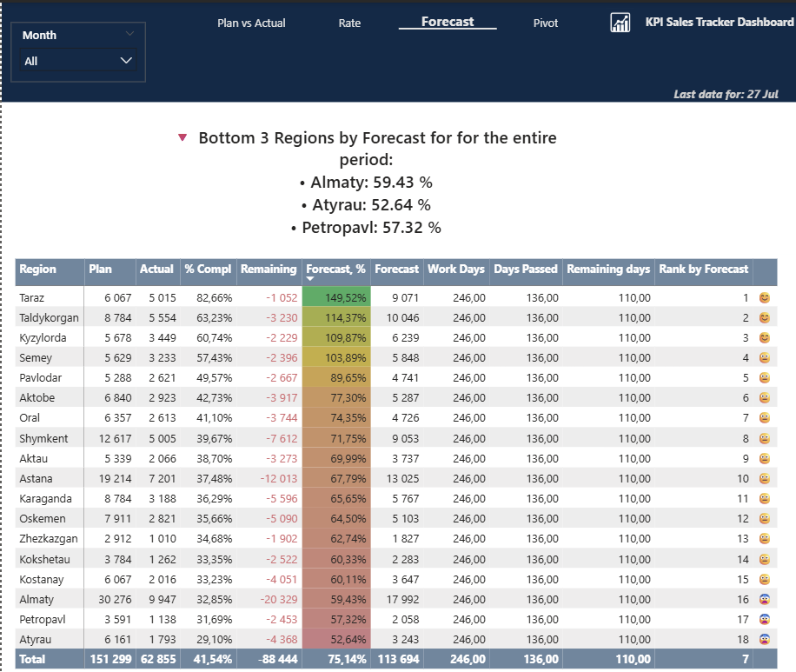Click the small chevron beside the Month slicer title

point(130,34)
